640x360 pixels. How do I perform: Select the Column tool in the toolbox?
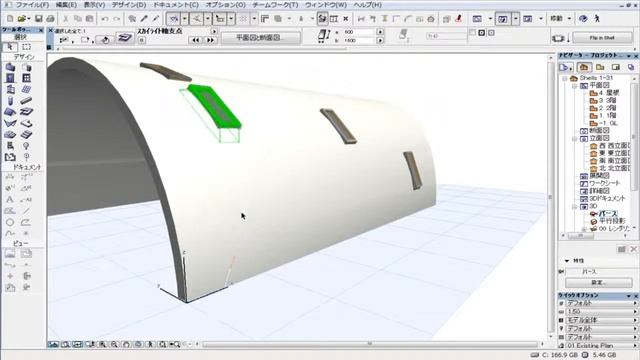click(x=10, y=100)
